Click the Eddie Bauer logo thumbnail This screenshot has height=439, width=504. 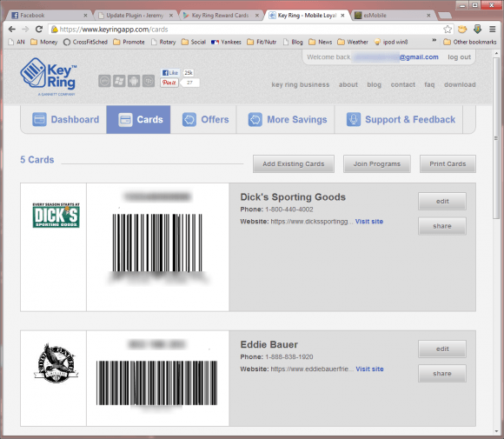click(x=56, y=363)
